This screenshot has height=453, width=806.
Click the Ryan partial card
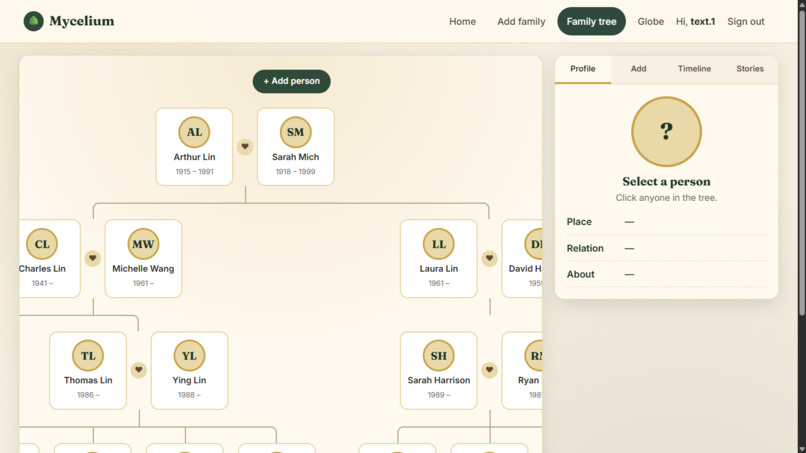coord(522,370)
